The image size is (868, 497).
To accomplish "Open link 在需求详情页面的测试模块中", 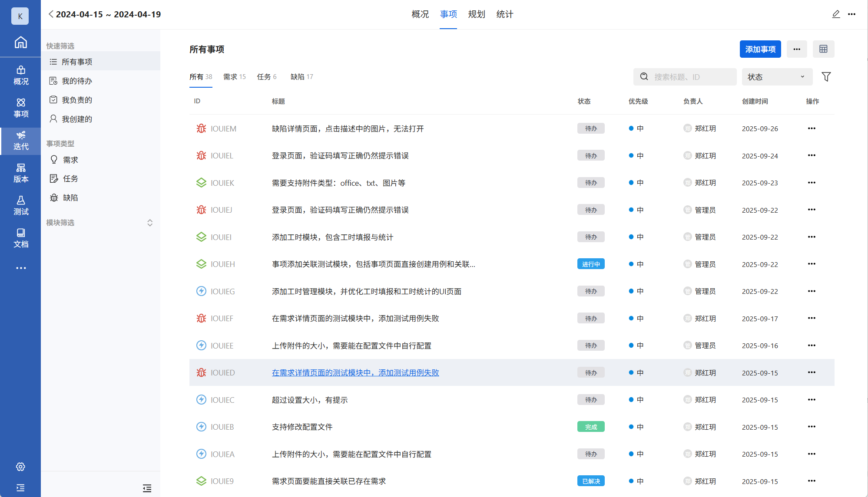I will click(355, 373).
